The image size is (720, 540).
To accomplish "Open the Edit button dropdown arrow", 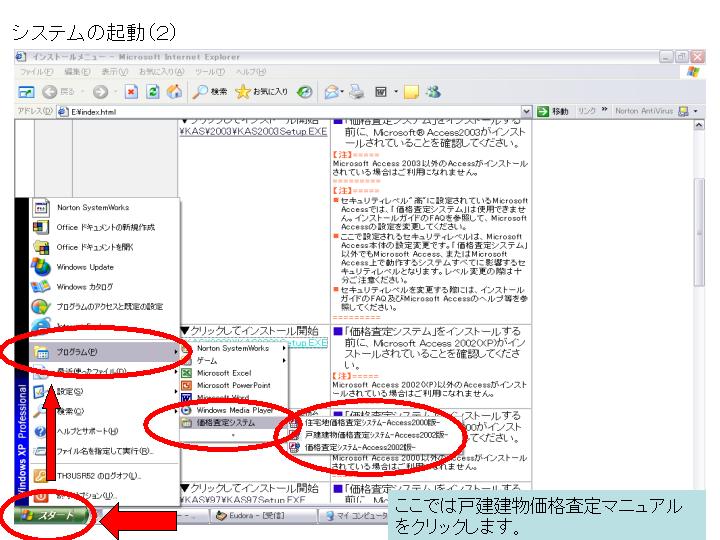I will pos(396,92).
